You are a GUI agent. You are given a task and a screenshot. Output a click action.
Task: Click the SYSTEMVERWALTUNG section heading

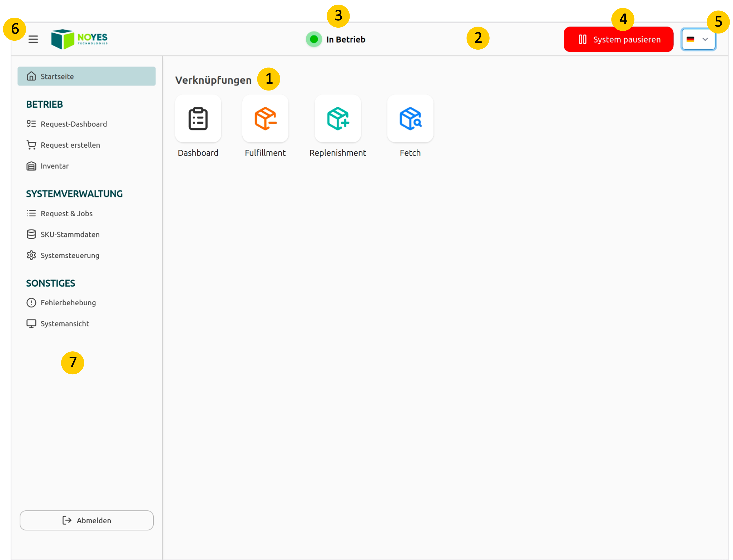[x=74, y=194]
